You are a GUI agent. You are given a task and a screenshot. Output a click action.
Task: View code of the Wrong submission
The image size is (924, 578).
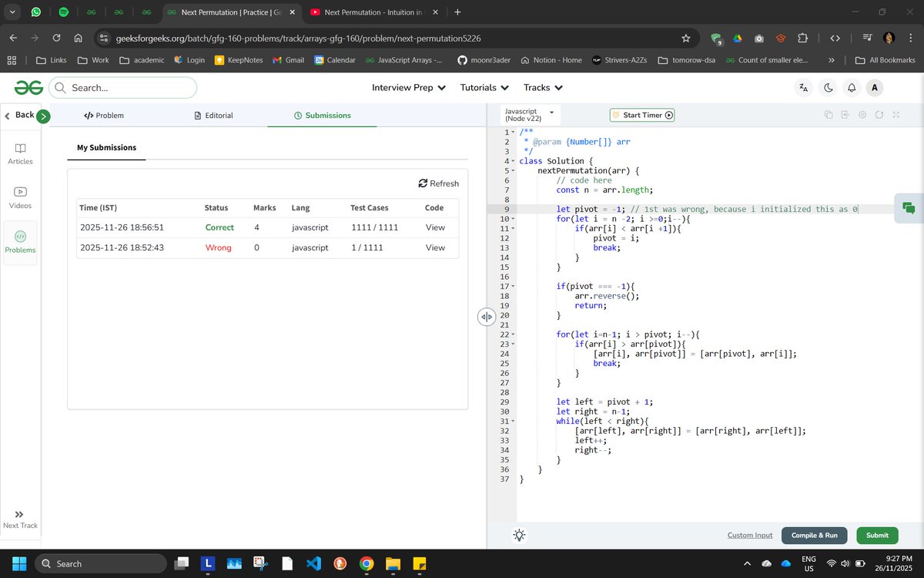tap(435, 247)
